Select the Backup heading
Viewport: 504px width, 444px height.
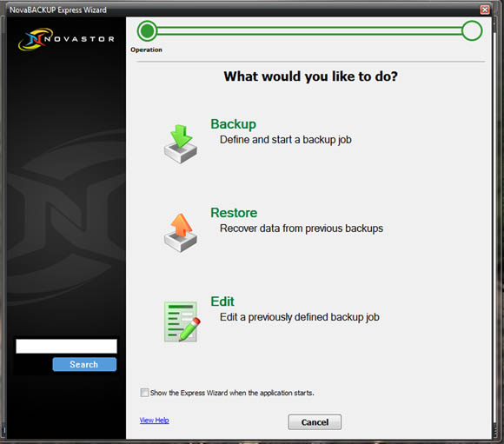coord(234,124)
